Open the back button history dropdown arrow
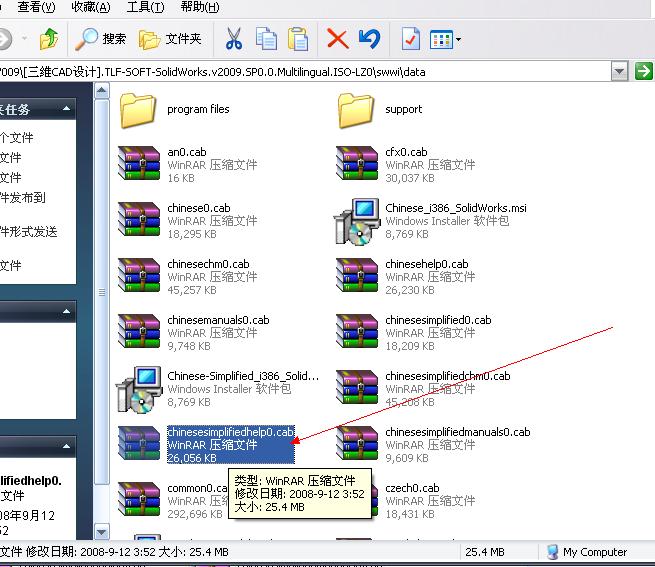Screen dimensions: 655x567 pos(24,39)
